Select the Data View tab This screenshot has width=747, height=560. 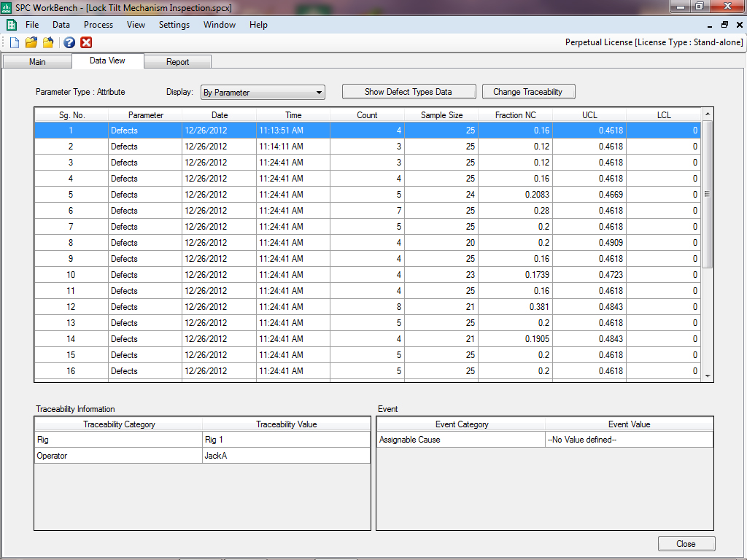108,61
